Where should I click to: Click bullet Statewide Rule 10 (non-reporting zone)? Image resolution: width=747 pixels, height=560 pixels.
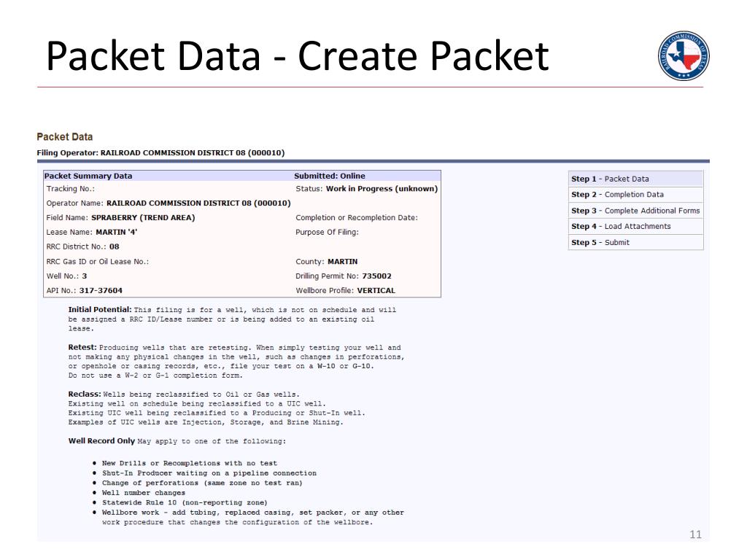pyautogui.click(x=185, y=502)
